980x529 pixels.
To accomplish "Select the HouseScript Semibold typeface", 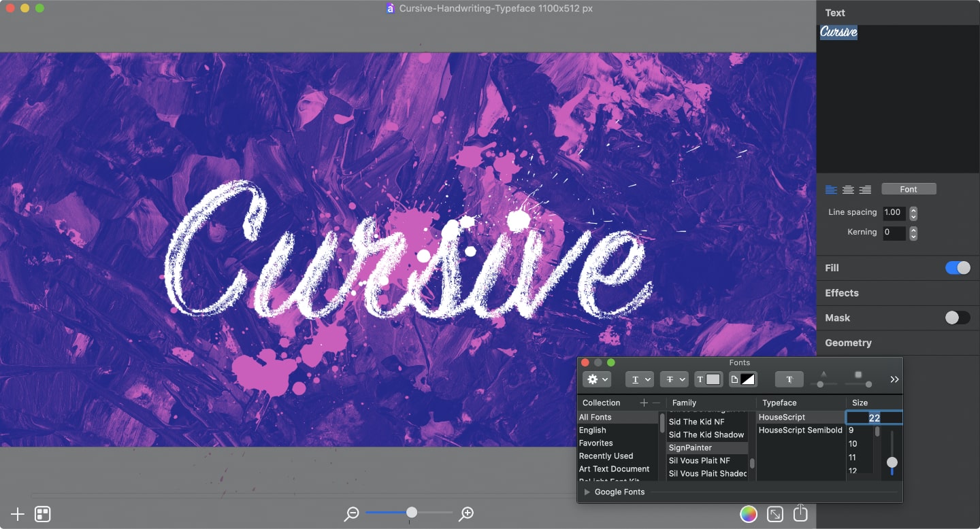I will coord(800,430).
